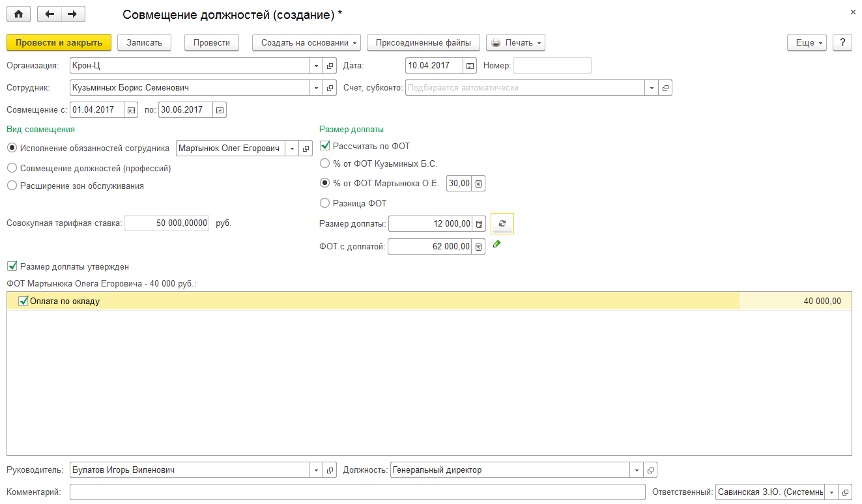The width and height of the screenshot is (862, 504).
Task: Open the calculator for the ФОТ с доплатой field
Action: coord(479,247)
